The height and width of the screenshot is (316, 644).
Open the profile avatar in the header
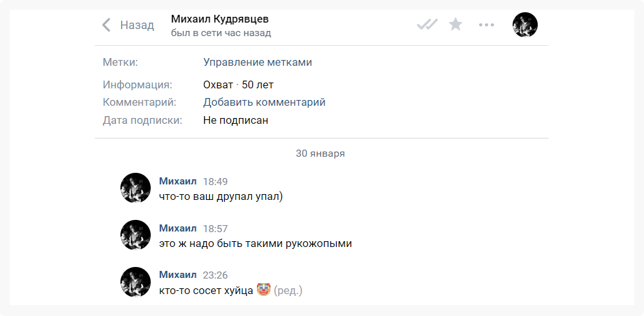pos(525,25)
